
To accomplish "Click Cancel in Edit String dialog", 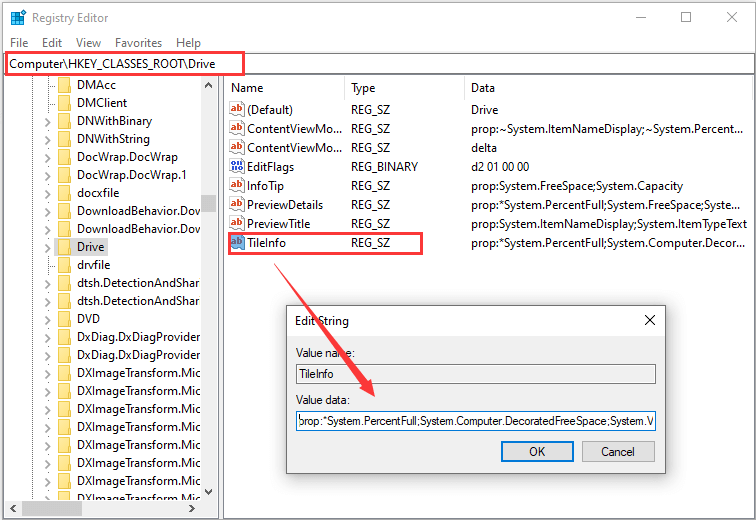I will click(618, 452).
